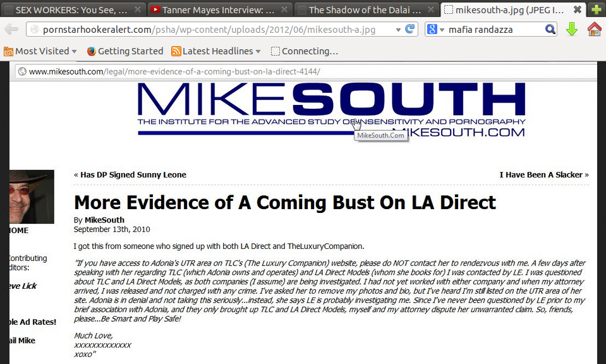Open the URL history dropdown arrow
The image size is (606, 364).
click(398, 30)
